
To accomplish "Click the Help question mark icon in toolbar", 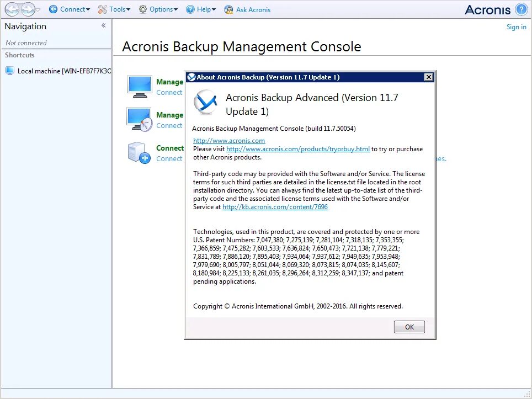I will pos(190,9).
